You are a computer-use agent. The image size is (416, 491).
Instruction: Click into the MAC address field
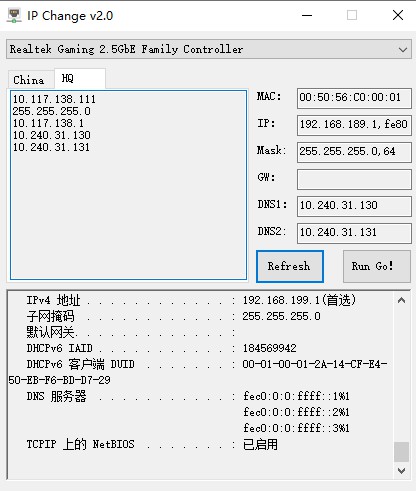(x=354, y=98)
